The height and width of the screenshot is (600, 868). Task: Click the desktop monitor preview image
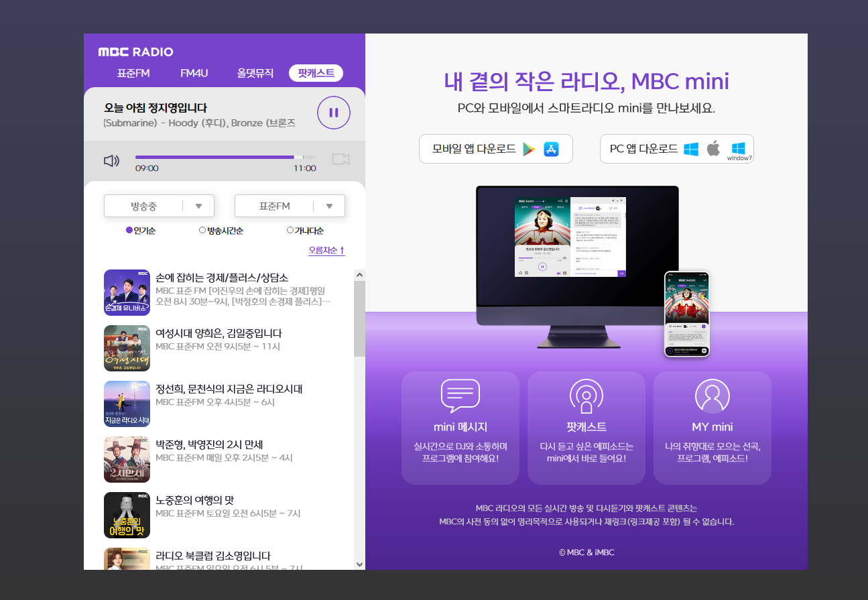(x=577, y=267)
